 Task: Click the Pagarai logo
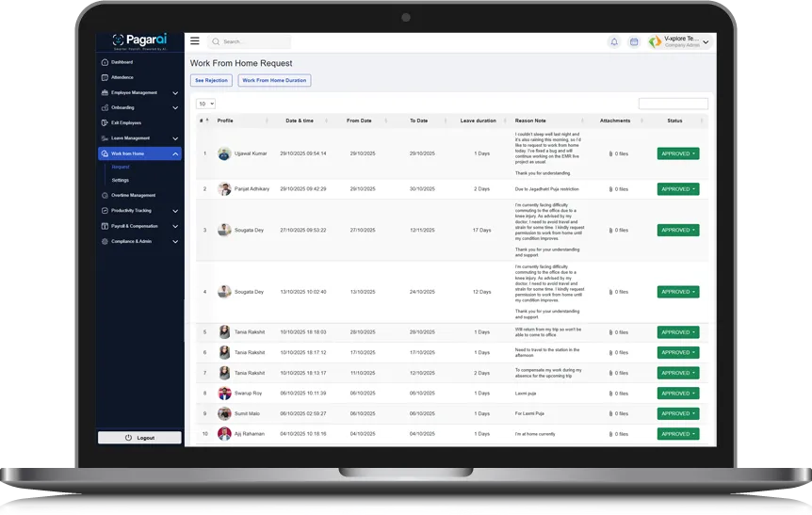coord(139,40)
